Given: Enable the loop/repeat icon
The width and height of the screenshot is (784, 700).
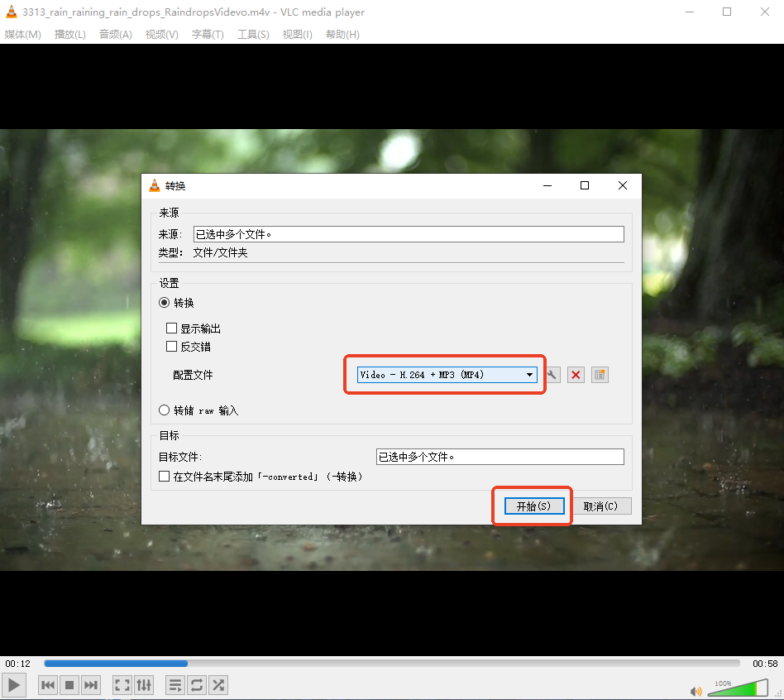Looking at the screenshot, I should pos(196,684).
